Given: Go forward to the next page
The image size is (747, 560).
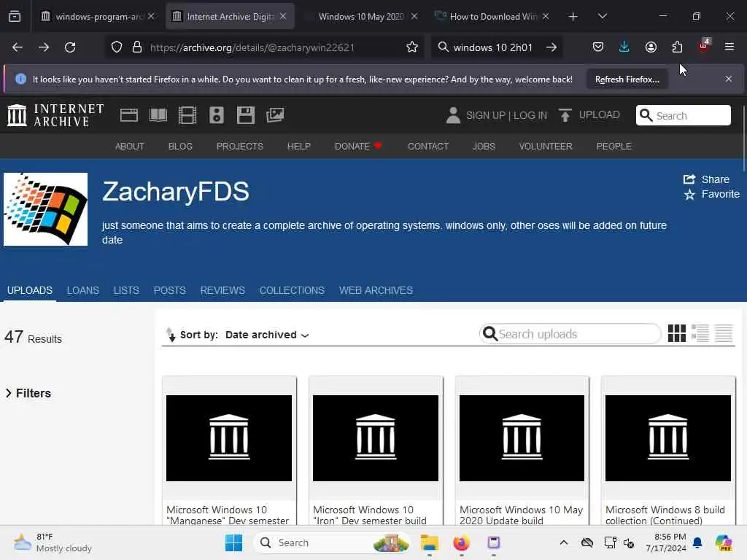Looking at the screenshot, I should (43, 47).
